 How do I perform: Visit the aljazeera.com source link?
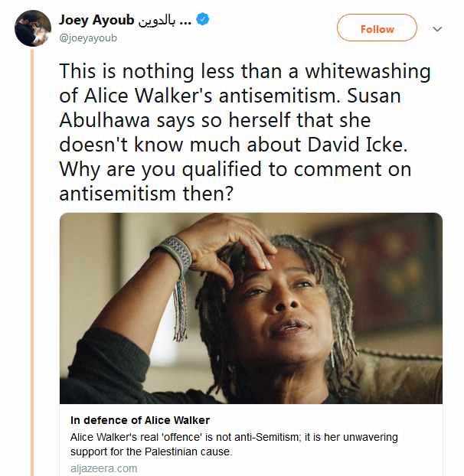104,468
